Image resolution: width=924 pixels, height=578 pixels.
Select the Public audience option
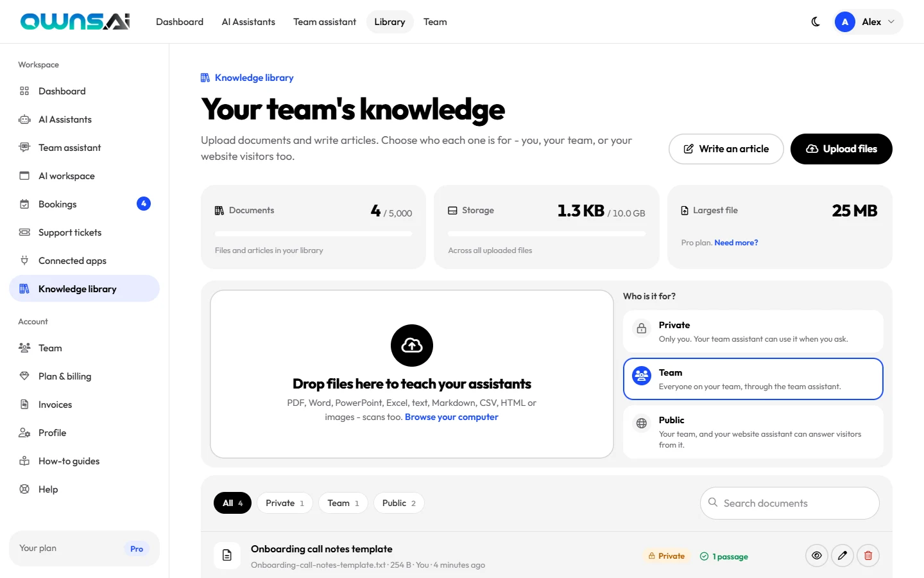tap(753, 432)
